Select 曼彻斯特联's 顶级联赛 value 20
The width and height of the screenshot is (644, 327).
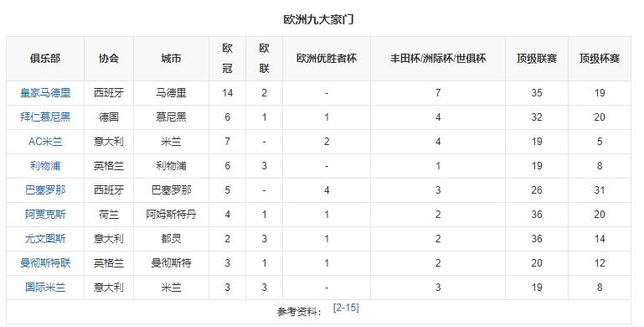[537, 262]
